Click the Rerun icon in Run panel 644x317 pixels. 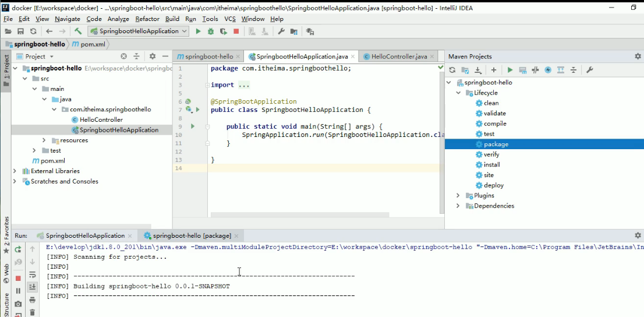(x=18, y=249)
